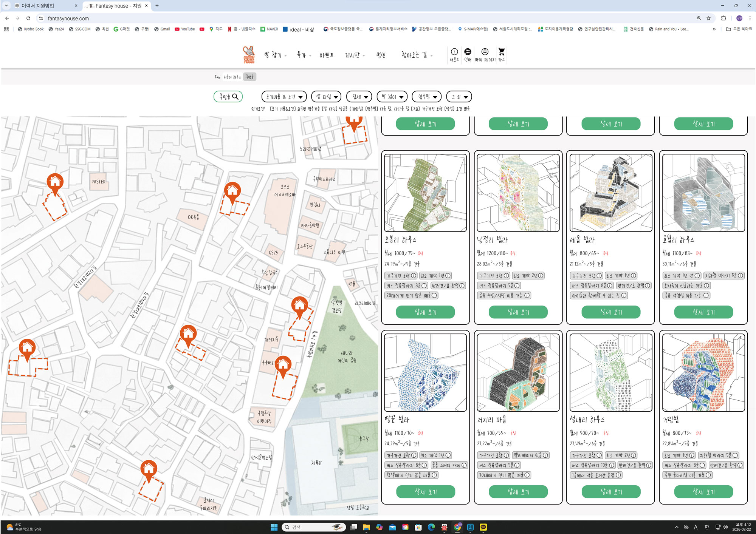Screen dimensions: 756x534
Task: Open File Explorer in Windows taskbar
Action: (x=366, y=527)
